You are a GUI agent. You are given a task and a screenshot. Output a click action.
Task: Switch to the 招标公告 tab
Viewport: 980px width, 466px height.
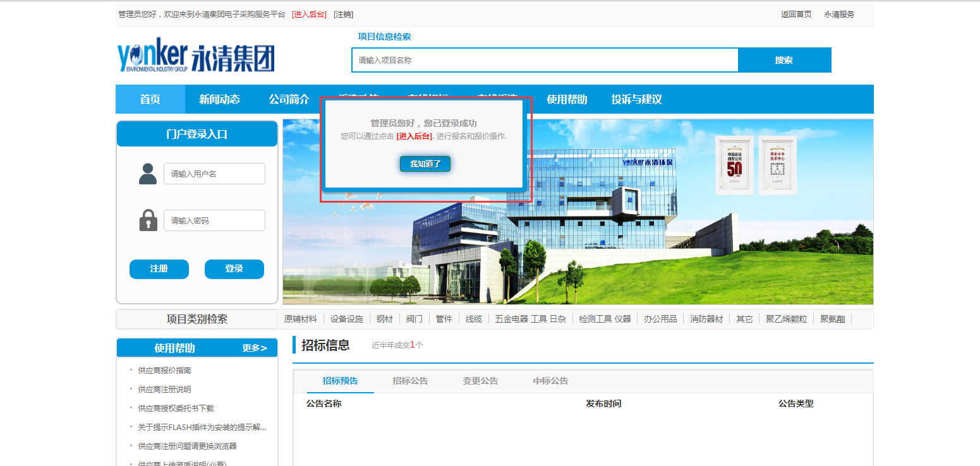[x=410, y=381]
